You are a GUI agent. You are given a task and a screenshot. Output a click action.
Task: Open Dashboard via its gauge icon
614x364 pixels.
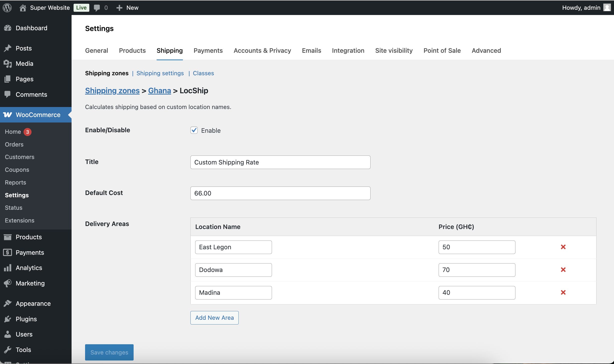[8, 28]
